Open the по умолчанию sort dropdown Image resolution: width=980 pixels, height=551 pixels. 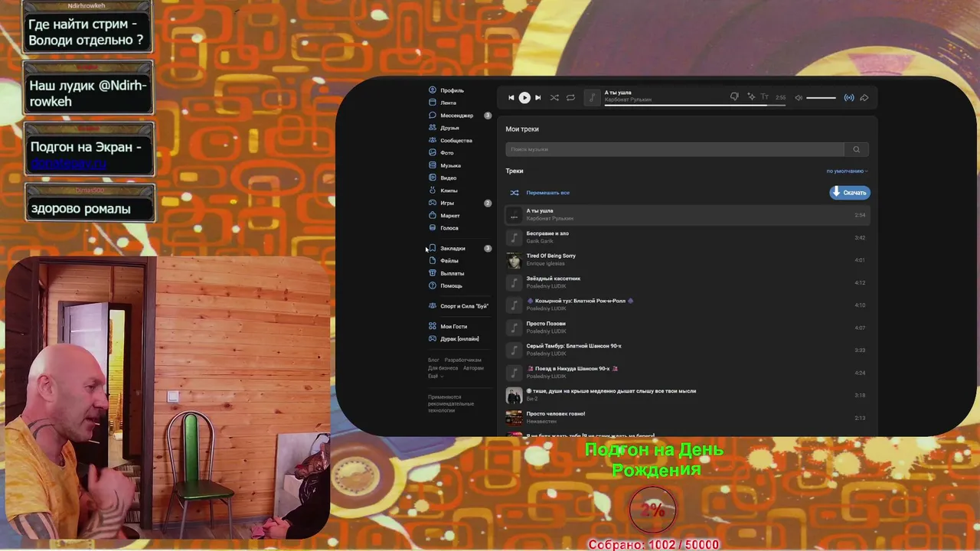pos(847,171)
